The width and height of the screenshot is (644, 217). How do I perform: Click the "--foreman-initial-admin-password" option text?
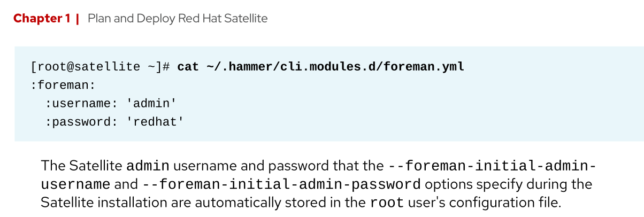[281, 185]
